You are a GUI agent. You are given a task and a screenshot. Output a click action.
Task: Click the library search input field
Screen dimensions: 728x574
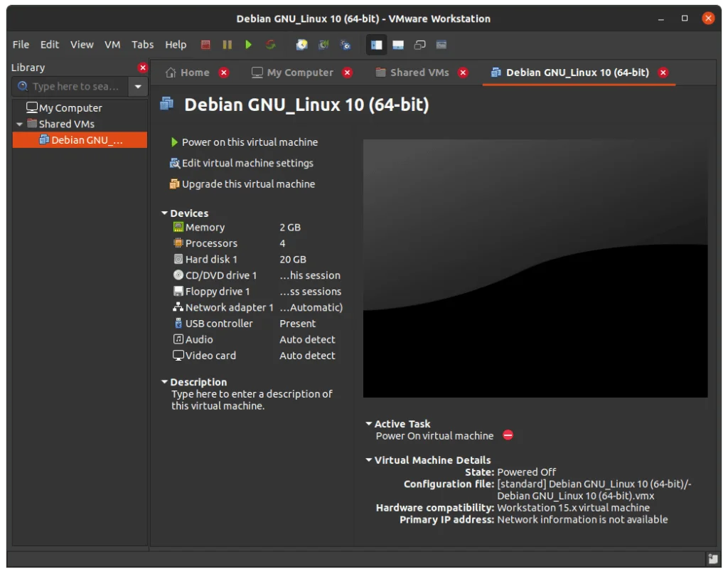click(x=70, y=86)
